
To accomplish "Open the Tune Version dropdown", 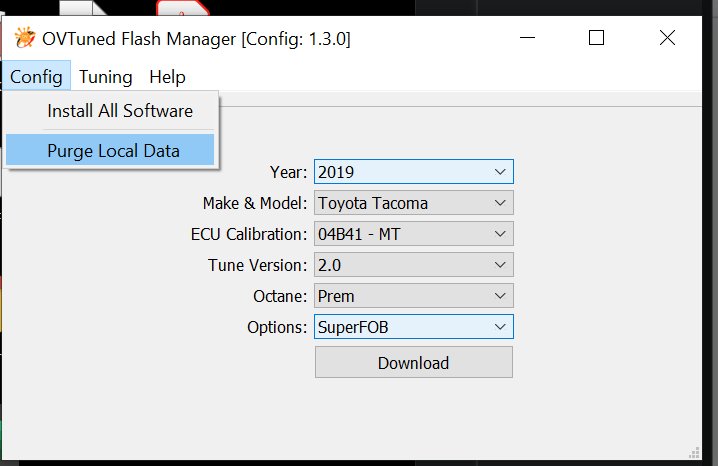I will [413, 265].
